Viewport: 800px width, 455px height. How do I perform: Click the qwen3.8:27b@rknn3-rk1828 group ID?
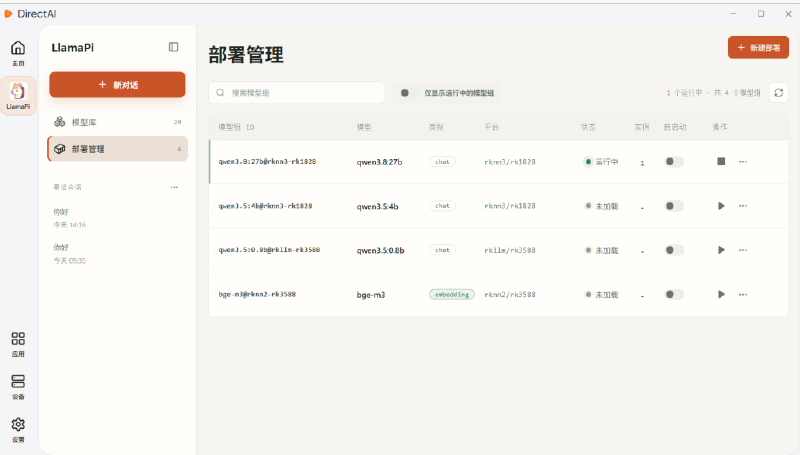click(x=267, y=162)
